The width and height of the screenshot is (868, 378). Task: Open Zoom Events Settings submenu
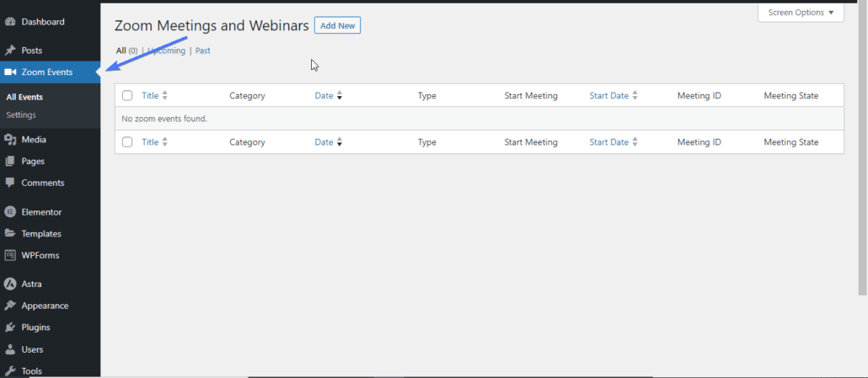pos(21,115)
